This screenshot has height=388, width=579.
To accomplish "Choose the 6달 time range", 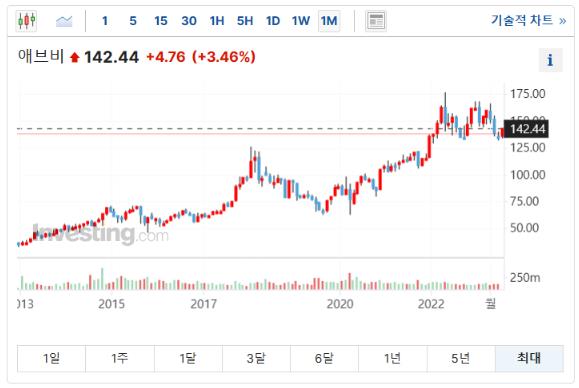I will [324, 358].
